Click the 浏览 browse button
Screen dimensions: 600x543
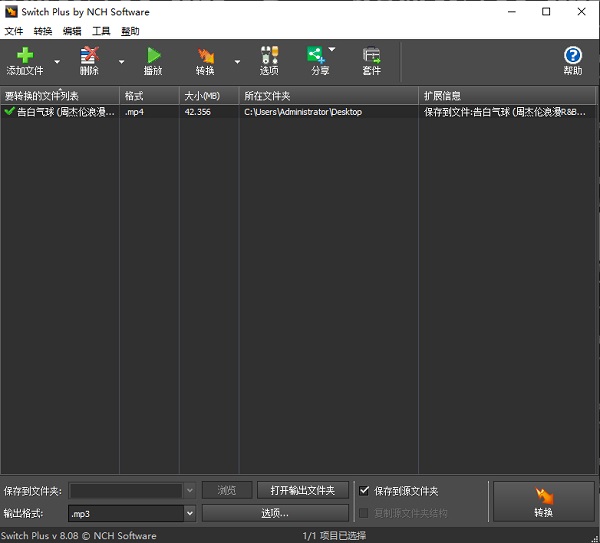[x=227, y=490]
